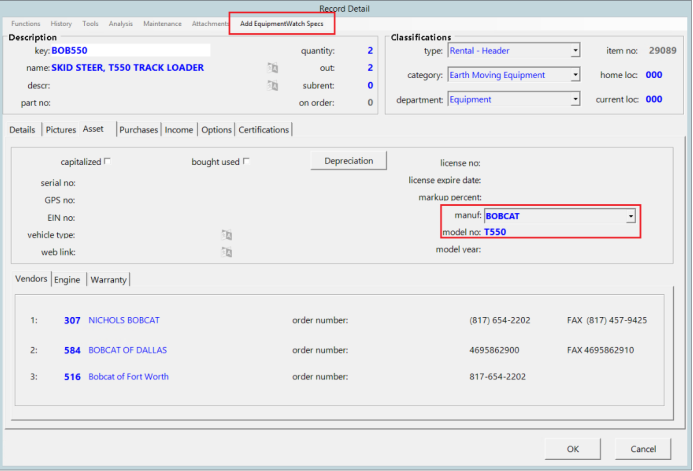Confirm the record with OK
The width and height of the screenshot is (693, 471).
tap(573, 449)
